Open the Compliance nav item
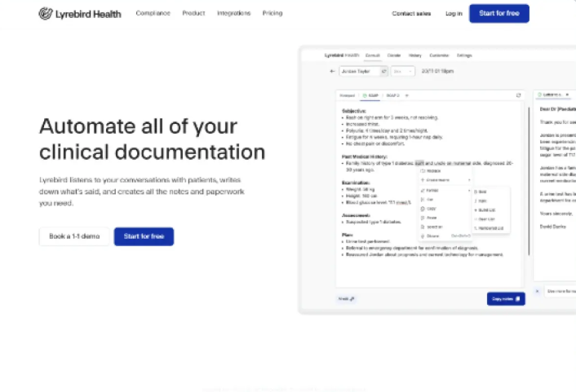 tap(153, 13)
